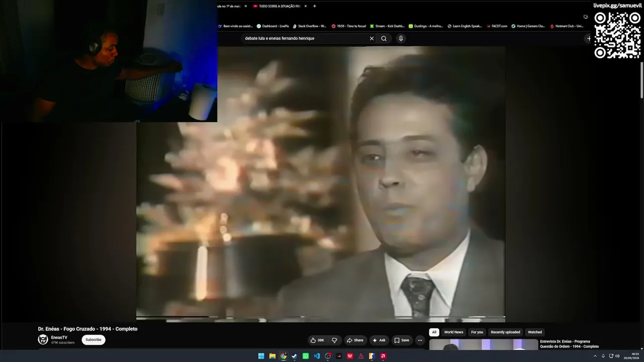Screen dimensions: 644x362
Task: Open the 19:56 - Time to focus bookmark
Action: pyautogui.click(x=349, y=26)
